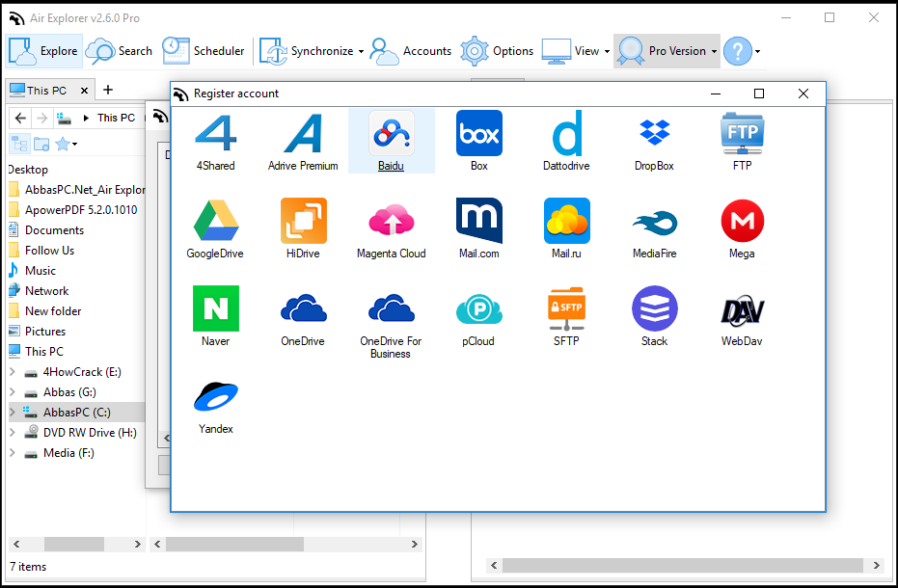Viewport: 898px width, 588px height.
Task: Click This PC in the address path
Action: click(116, 118)
